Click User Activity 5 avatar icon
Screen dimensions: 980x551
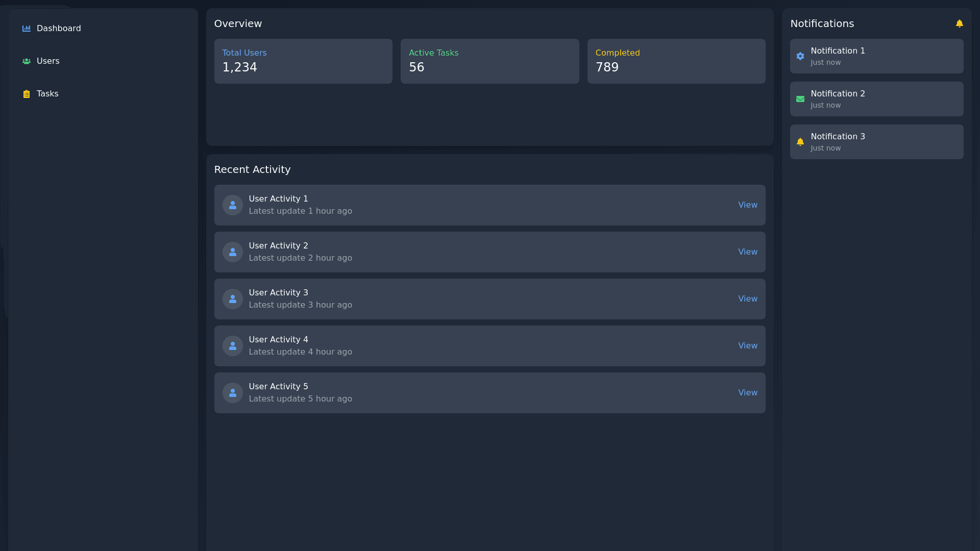coord(232,393)
